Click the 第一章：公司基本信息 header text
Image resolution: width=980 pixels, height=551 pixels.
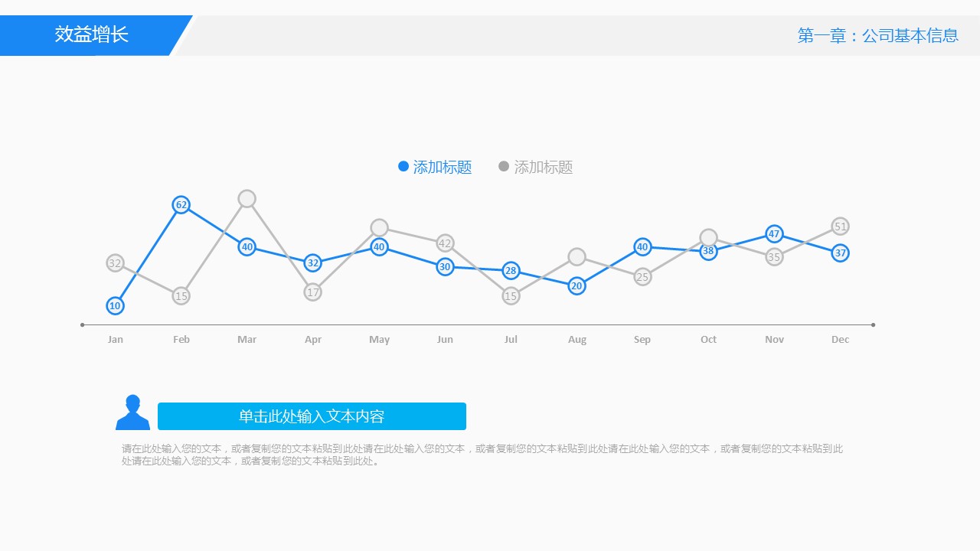877,36
